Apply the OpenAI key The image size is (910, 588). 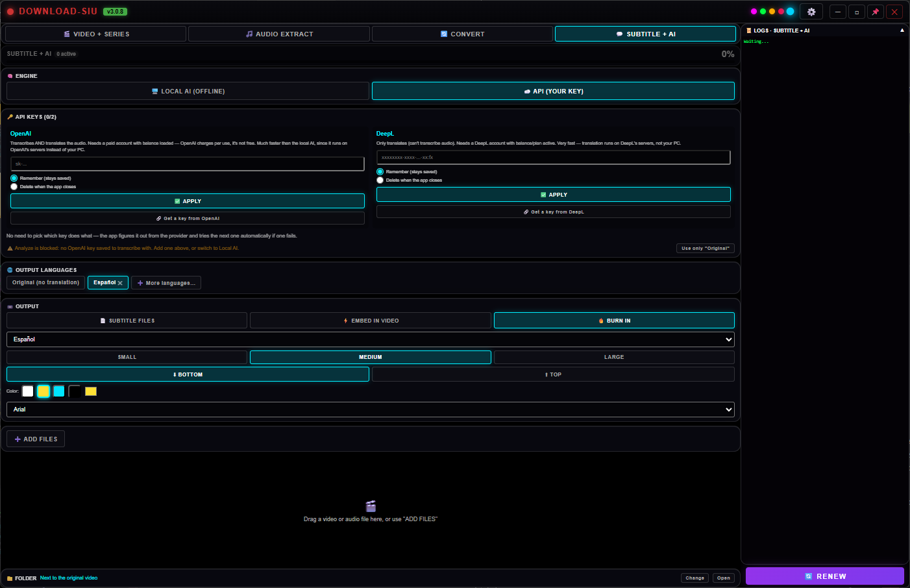pos(188,201)
